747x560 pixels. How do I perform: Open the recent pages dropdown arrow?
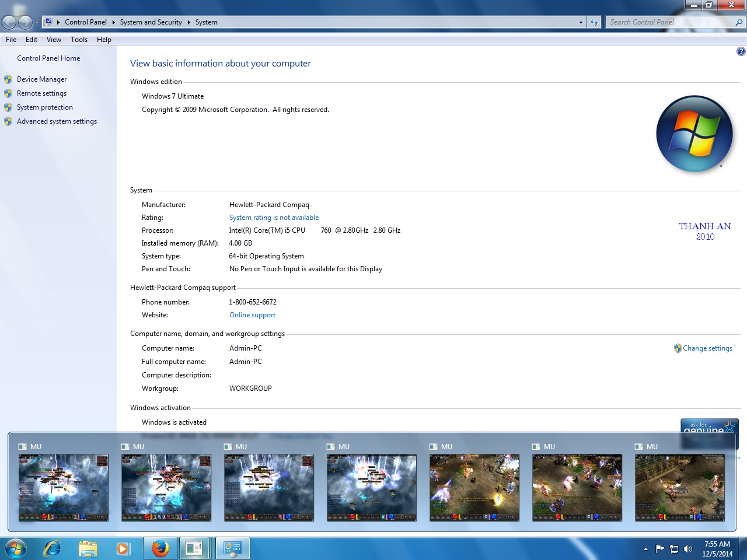[37, 22]
